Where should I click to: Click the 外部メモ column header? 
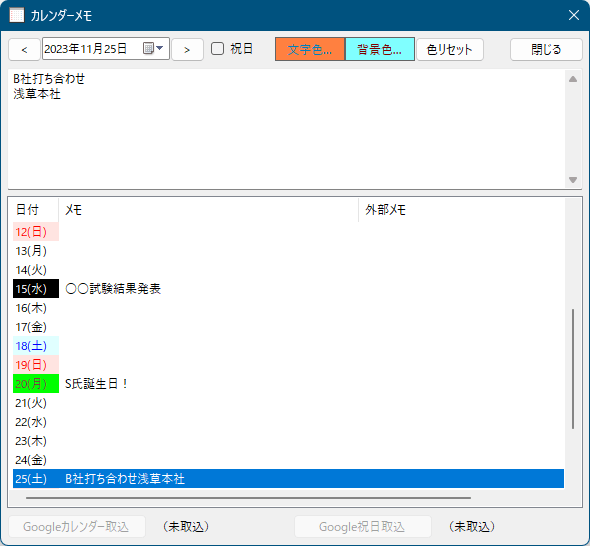461,210
